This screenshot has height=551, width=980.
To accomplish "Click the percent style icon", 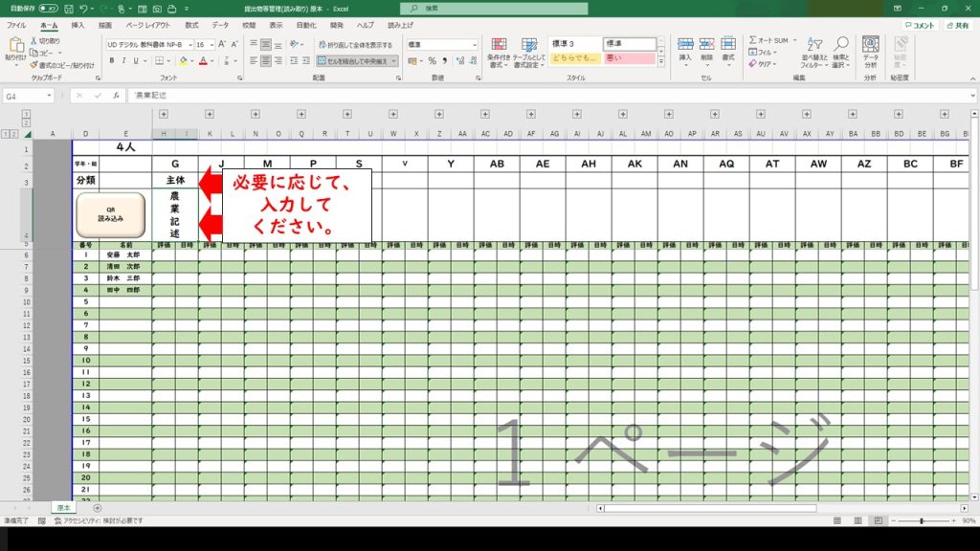I will click(x=432, y=60).
